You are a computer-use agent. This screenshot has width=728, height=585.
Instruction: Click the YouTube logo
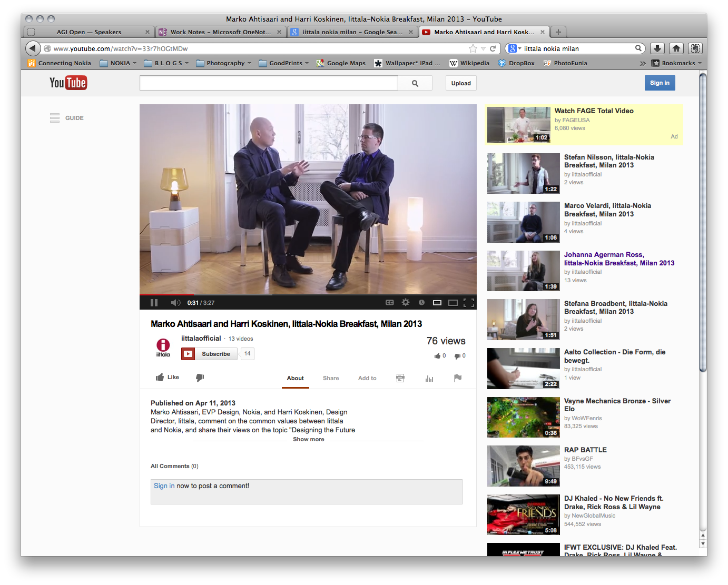pyautogui.click(x=68, y=83)
